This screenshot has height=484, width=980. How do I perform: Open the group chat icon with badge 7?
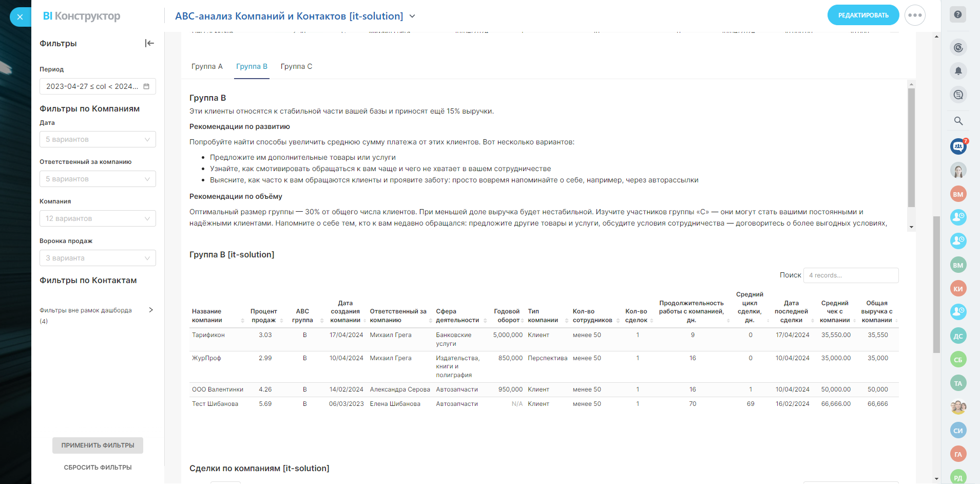tap(958, 146)
